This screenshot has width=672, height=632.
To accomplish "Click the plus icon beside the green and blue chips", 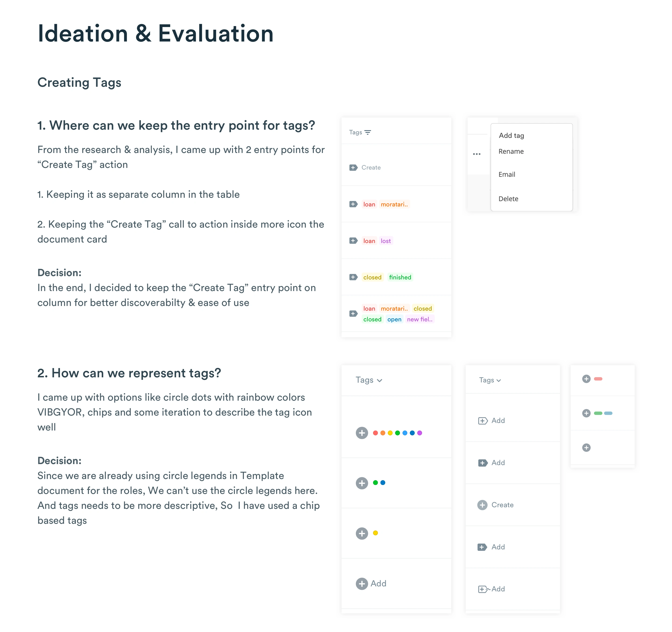I will (586, 413).
